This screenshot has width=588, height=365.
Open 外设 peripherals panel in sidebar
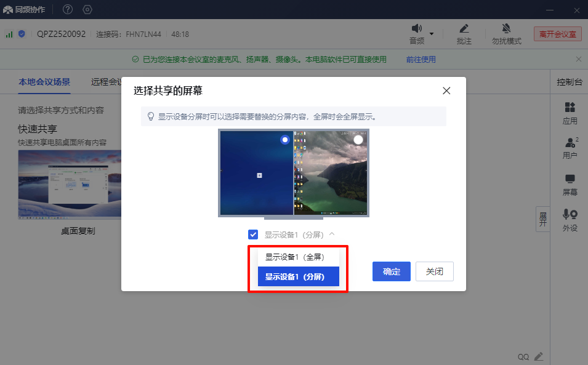(x=570, y=215)
